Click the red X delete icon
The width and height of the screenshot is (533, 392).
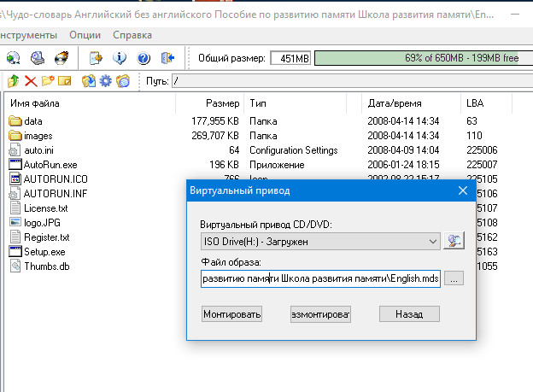(x=31, y=81)
